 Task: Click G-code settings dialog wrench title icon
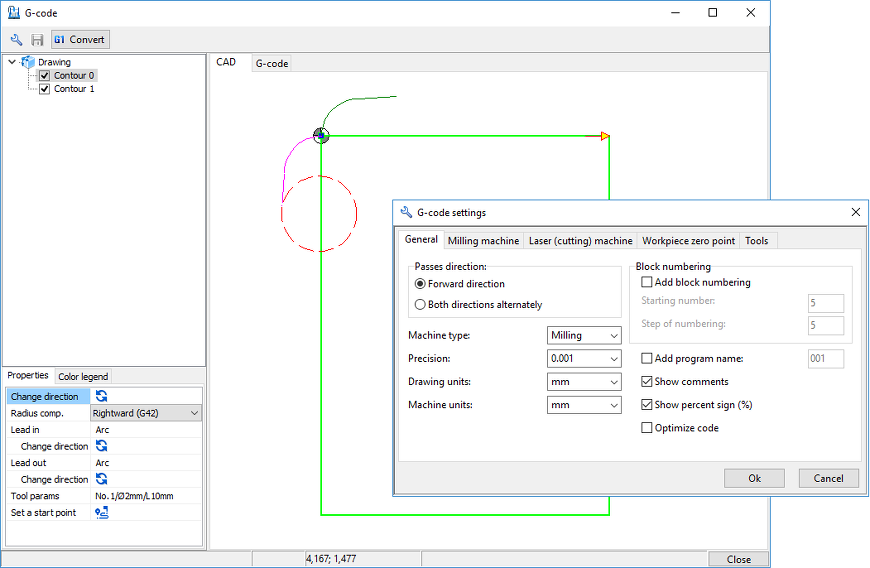click(406, 212)
